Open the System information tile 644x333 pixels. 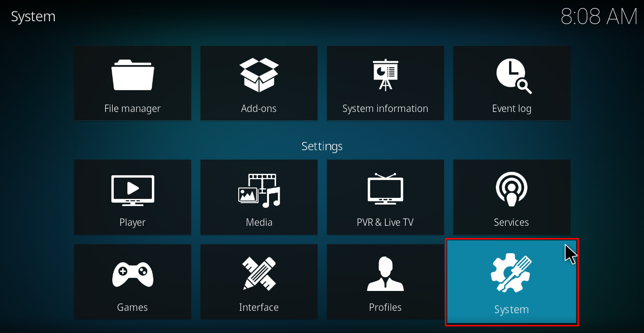point(385,83)
